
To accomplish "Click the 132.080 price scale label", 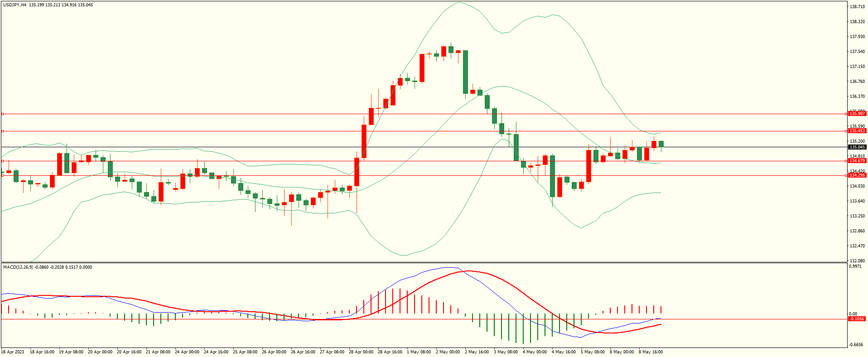I will click(x=857, y=261).
